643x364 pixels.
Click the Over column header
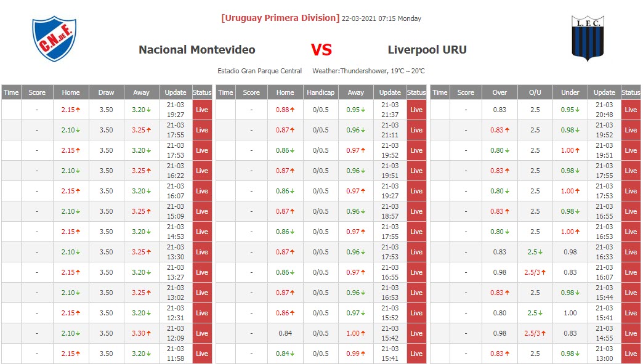tap(499, 92)
